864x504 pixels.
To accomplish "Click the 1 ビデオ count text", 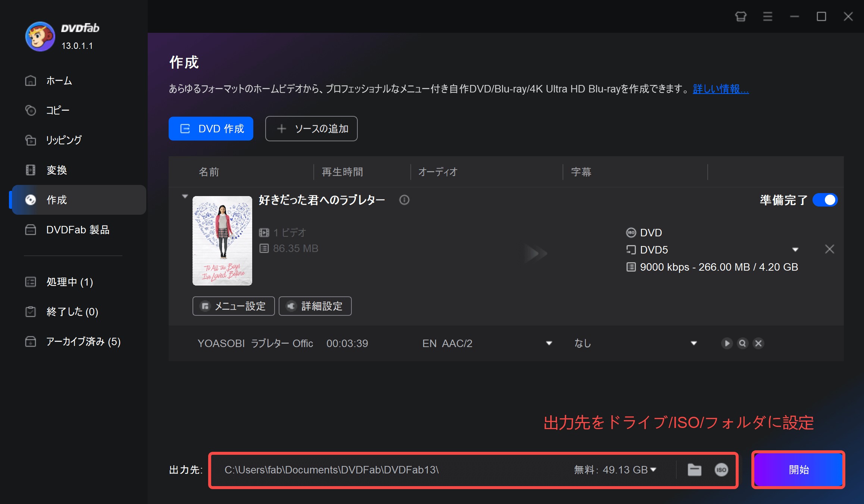I will point(289,233).
